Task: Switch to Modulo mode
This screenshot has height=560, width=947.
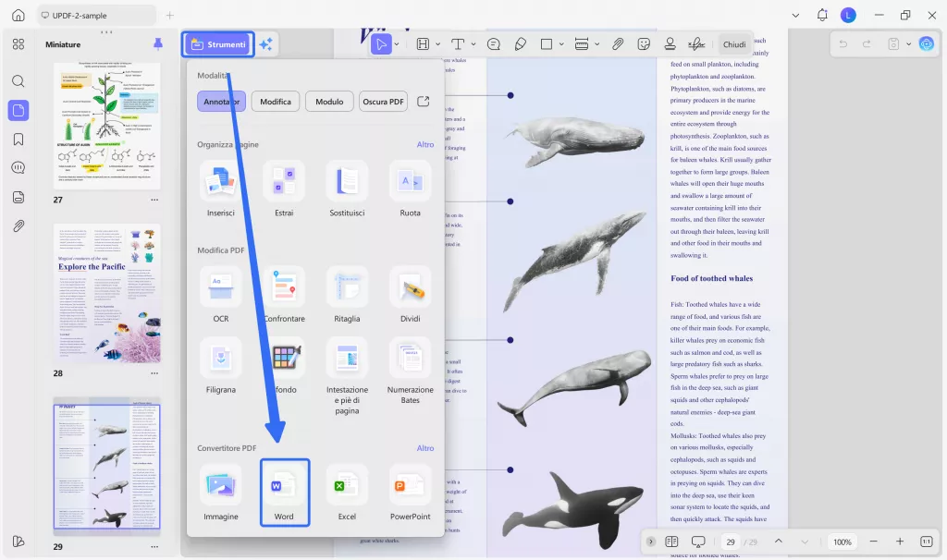Action: tap(329, 102)
